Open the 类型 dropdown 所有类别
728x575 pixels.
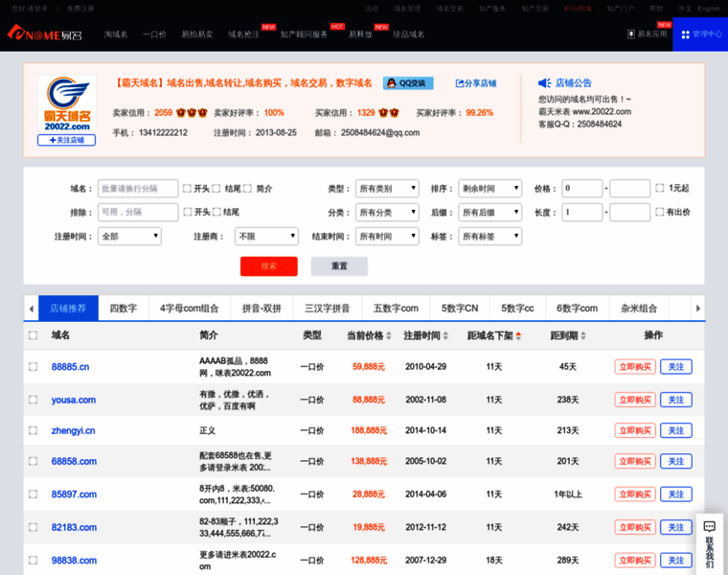click(x=387, y=189)
